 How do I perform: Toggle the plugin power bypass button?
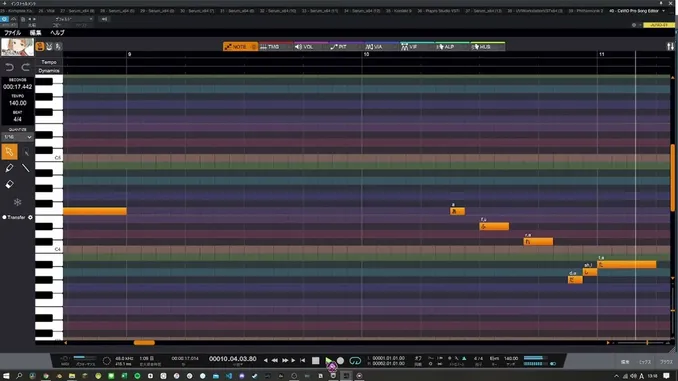point(4,19)
